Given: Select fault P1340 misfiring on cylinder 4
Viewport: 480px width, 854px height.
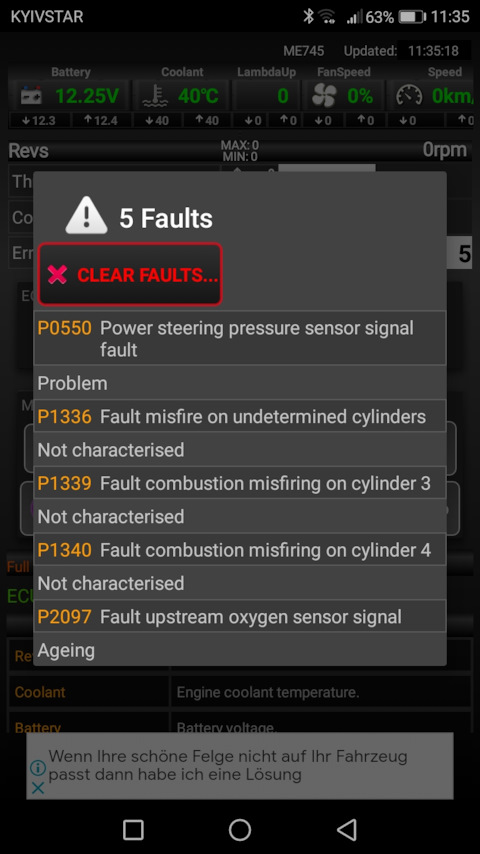Looking at the screenshot, I should tap(240, 550).
